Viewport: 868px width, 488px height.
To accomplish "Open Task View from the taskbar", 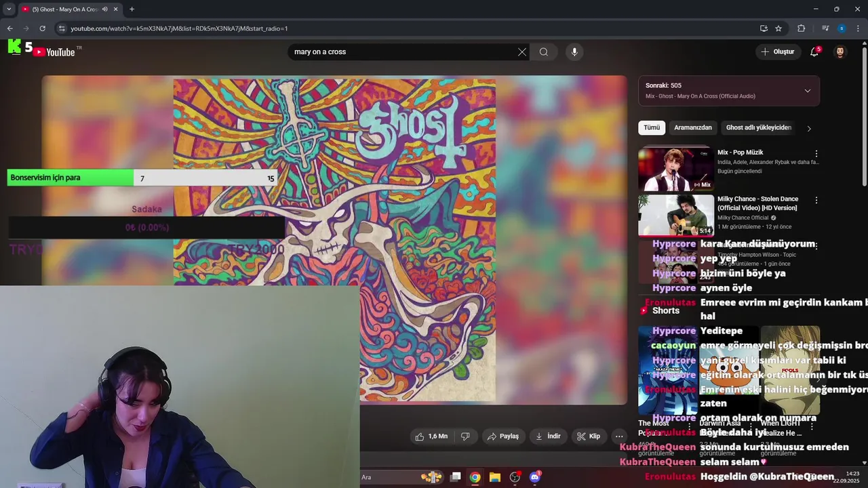I will pos(456,477).
